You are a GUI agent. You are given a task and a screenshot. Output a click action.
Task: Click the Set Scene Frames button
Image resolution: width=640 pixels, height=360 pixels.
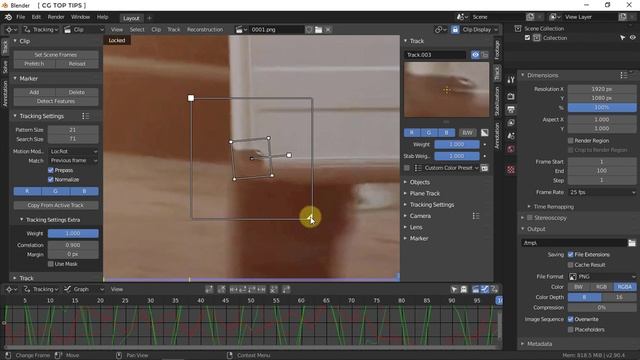tap(56, 55)
